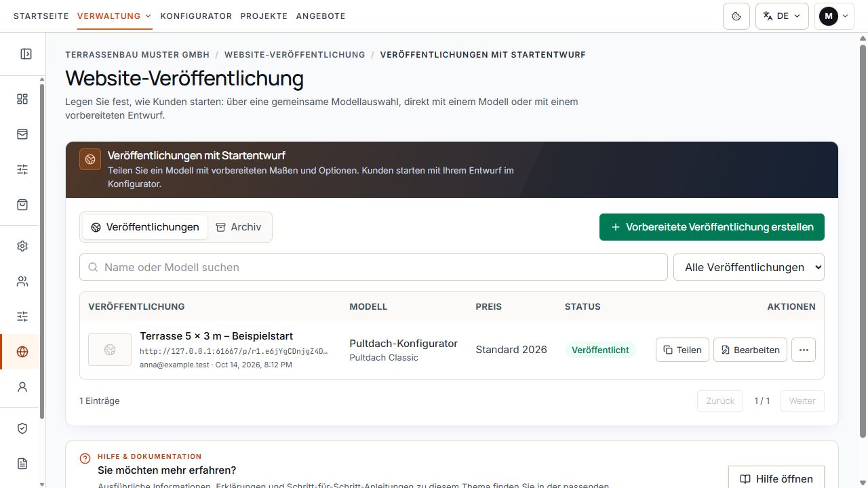This screenshot has height=488, width=868.
Task: Click the sidebar's vertical scrollbar
Action: pos(42,251)
